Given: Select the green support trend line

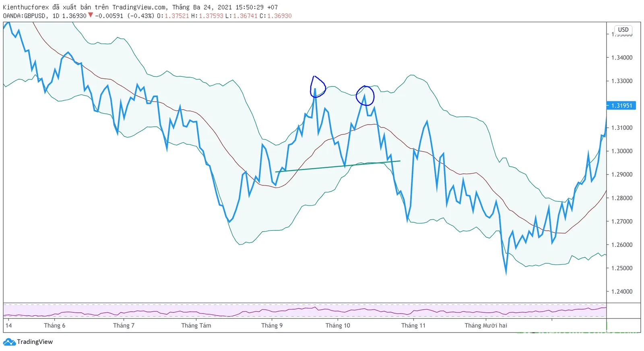Looking at the screenshot, I should coord(338,166).
